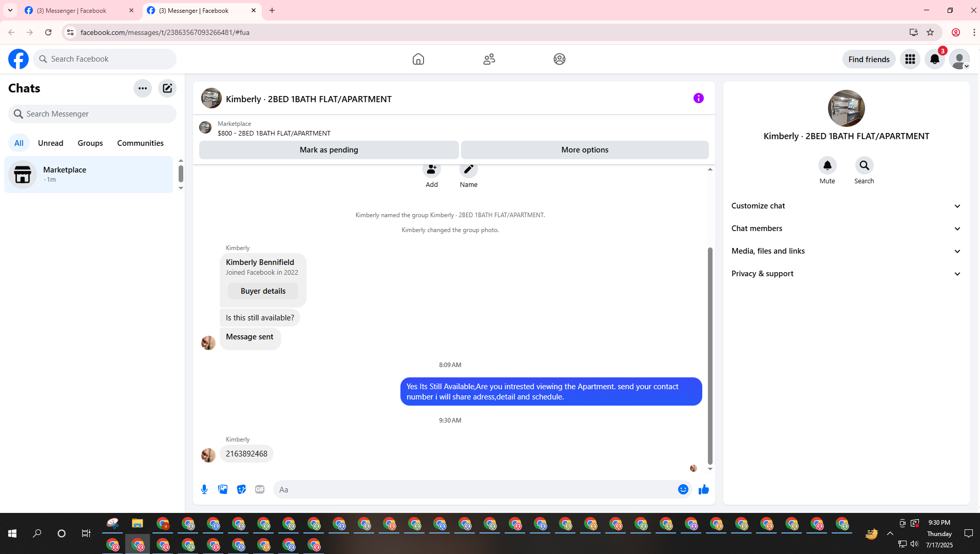The height and width of the screenshot is (554, 980).
Task: Open Windows Start menu
Action: coord(12,533)
